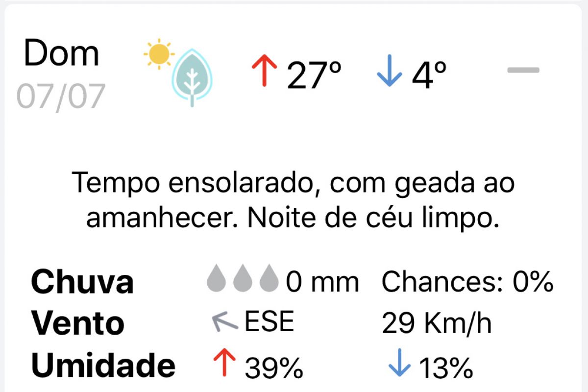
Task: Select the Dom day label
Action: pyautogui.click(x=62, y=53)
